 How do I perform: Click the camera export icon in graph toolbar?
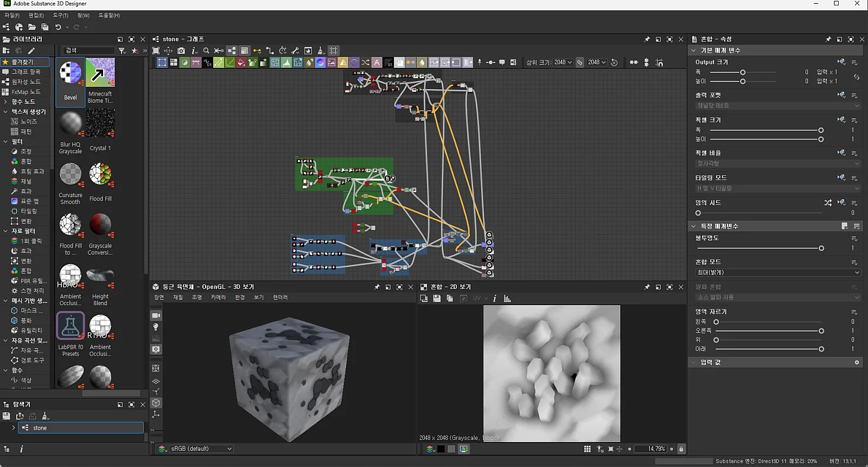point(181,51)
